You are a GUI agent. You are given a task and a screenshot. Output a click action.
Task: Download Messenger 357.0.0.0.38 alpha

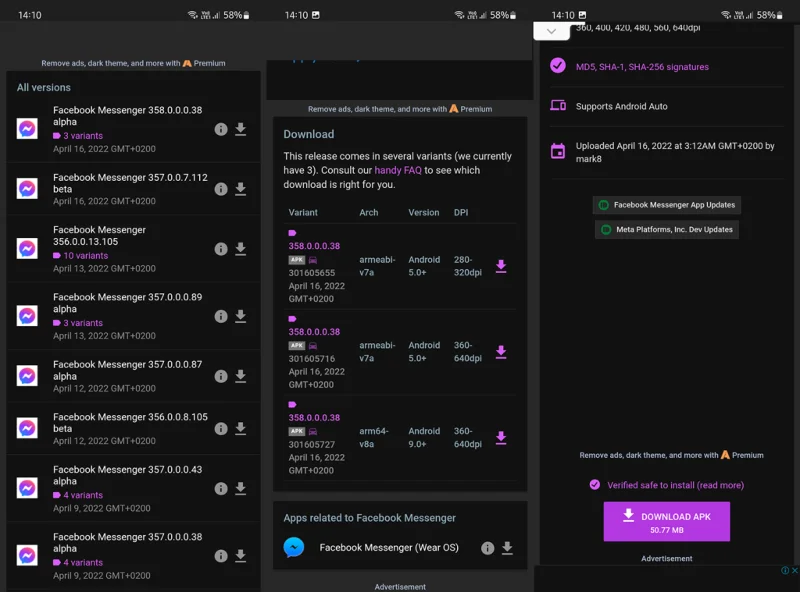coord(240,555)
